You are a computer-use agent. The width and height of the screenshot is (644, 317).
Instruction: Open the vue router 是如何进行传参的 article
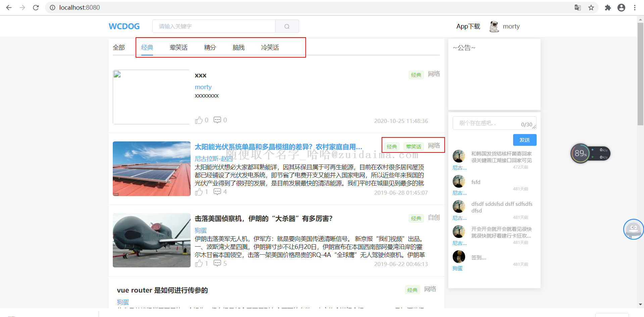[162, 290]
